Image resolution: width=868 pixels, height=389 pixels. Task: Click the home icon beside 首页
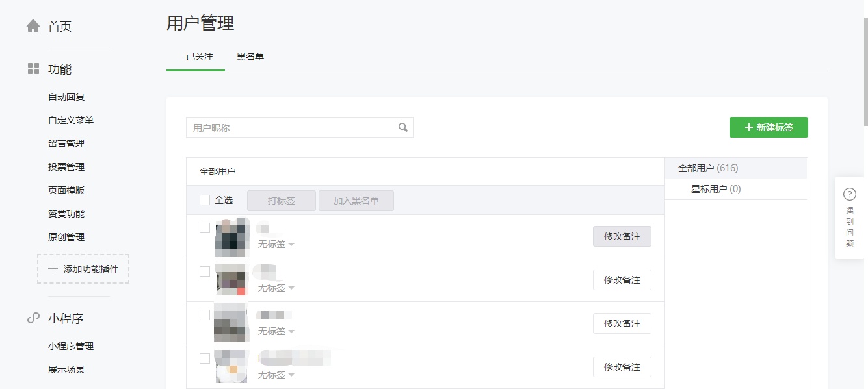[x=33, y=26]
